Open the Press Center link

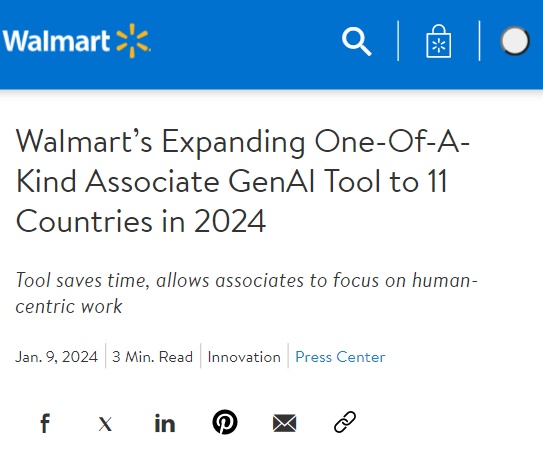click(x=340, y=357)
